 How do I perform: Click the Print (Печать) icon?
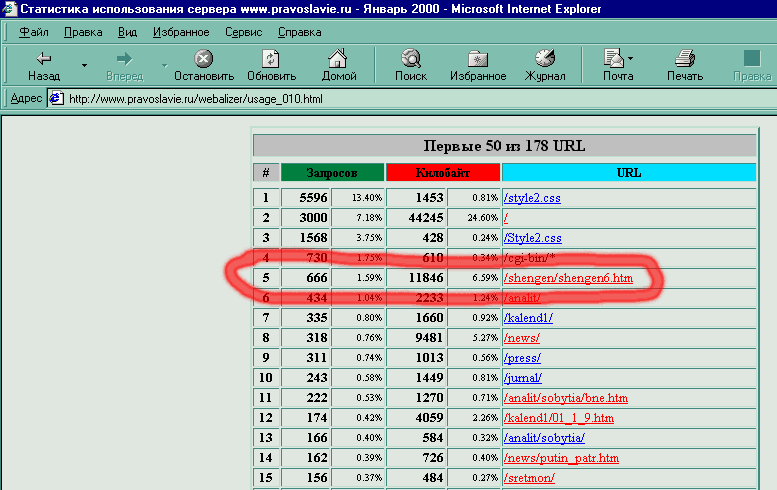tap(685, 59)
